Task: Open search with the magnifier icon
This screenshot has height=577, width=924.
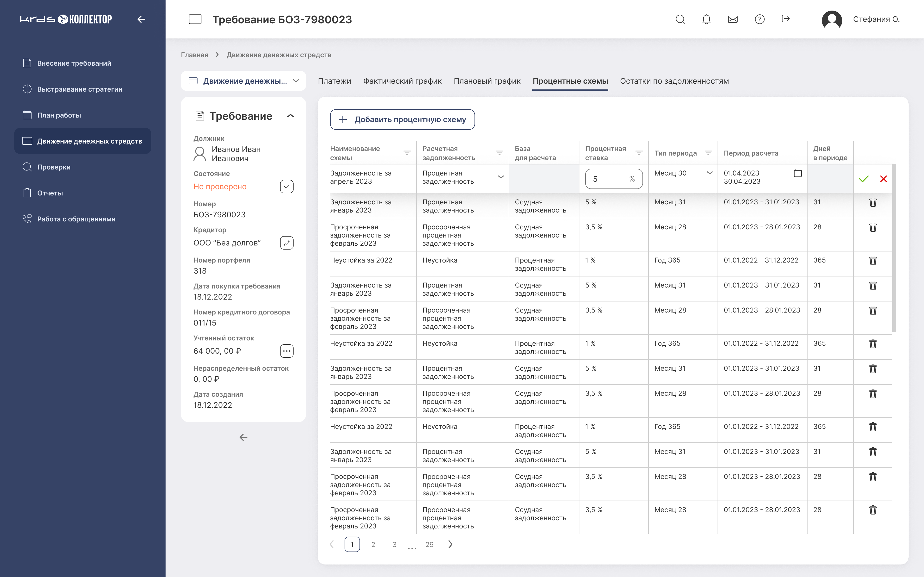Action: click(680, 19)
